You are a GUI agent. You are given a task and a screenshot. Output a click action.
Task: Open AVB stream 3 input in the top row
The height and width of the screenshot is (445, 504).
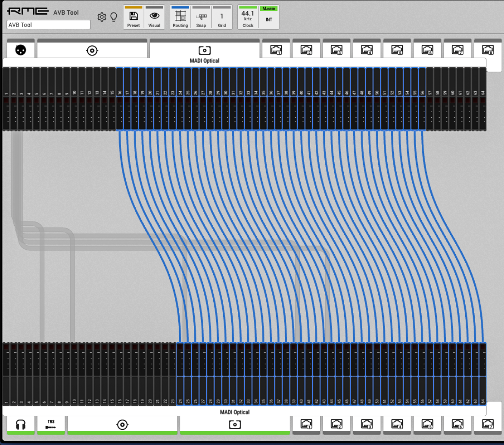click(336, 49)
